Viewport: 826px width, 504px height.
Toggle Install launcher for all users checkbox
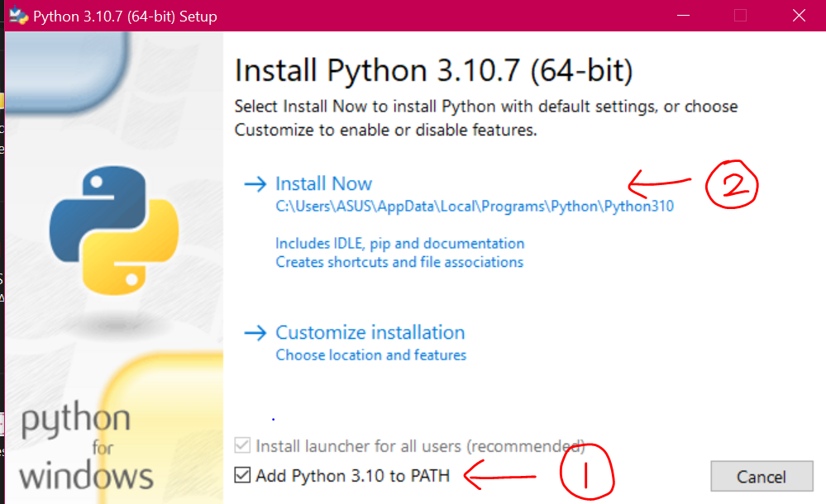pos(242,445)
